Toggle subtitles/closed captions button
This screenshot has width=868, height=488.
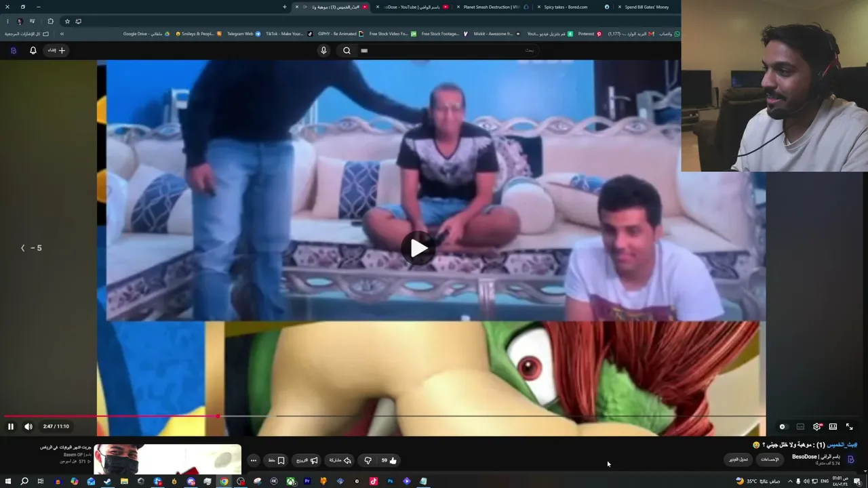[800, 427]
